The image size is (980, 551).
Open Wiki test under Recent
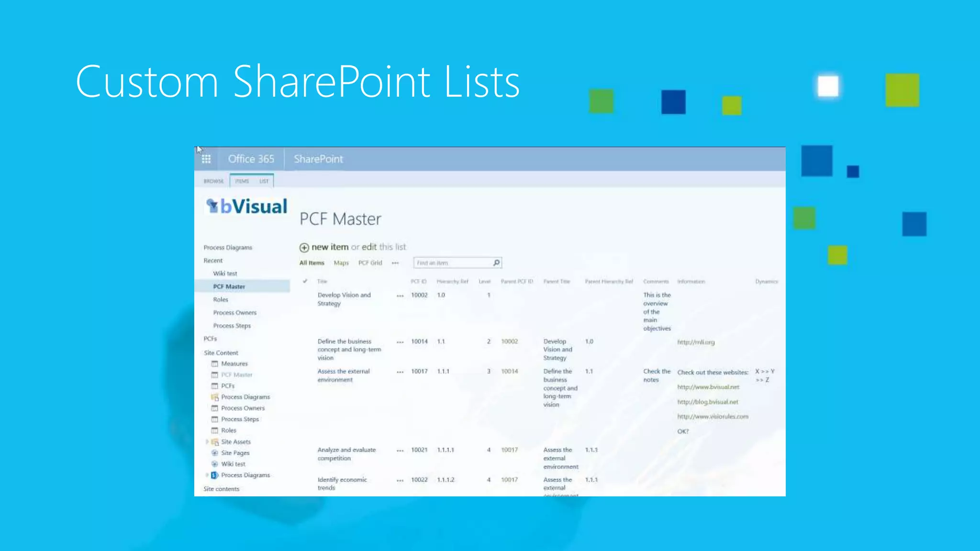(225, 274)
